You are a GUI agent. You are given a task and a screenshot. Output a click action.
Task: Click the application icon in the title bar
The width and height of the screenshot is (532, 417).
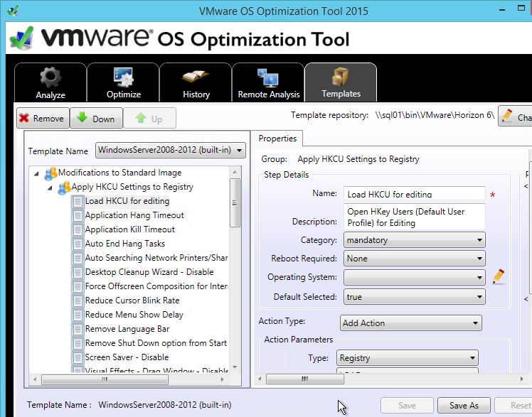click(13, 11)
